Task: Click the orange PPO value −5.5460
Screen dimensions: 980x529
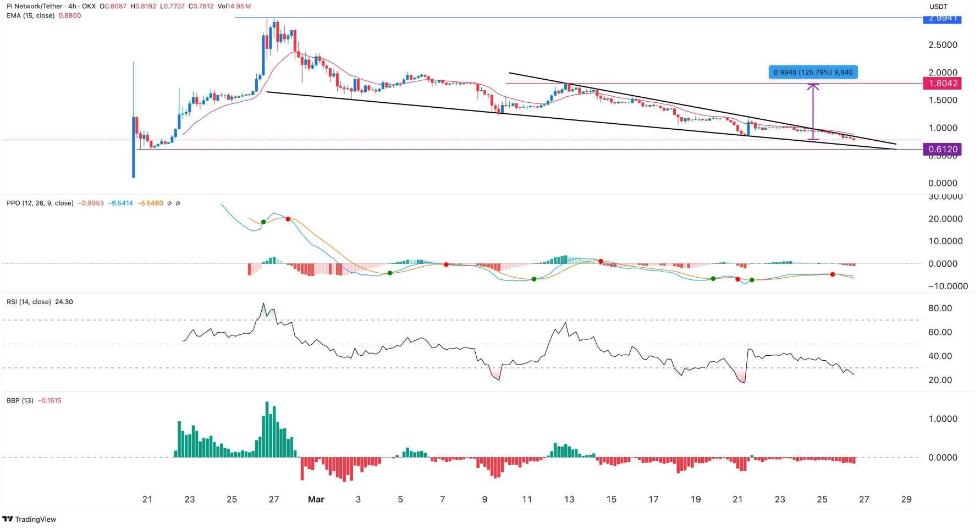Action: [x=150, y=203]
